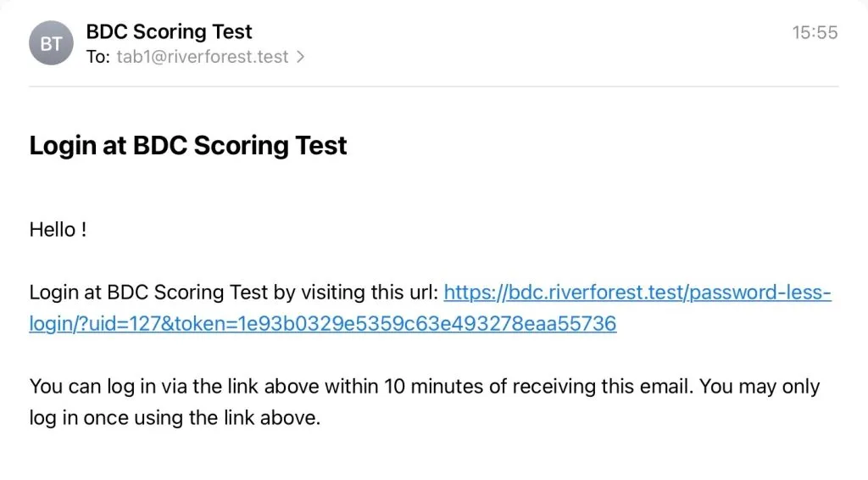
Task: Click the header divider line
Action: pos(434,87)
